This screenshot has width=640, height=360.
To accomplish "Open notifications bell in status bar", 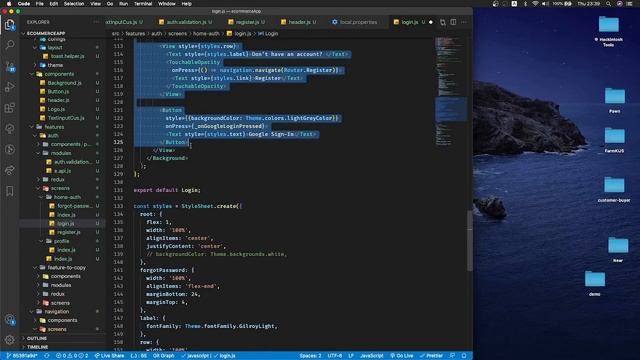I will (x=464, y=356).
